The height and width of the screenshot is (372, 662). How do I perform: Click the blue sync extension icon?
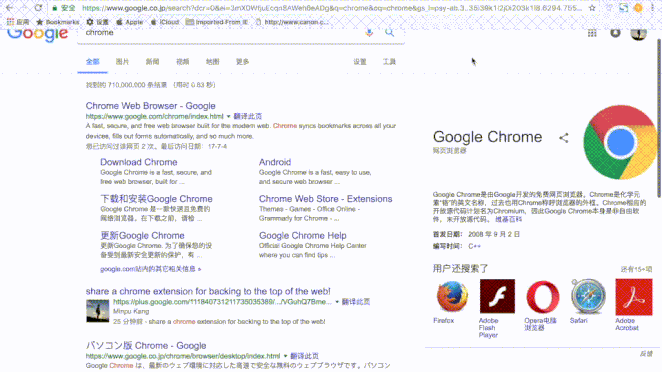[x=624, y=8]
